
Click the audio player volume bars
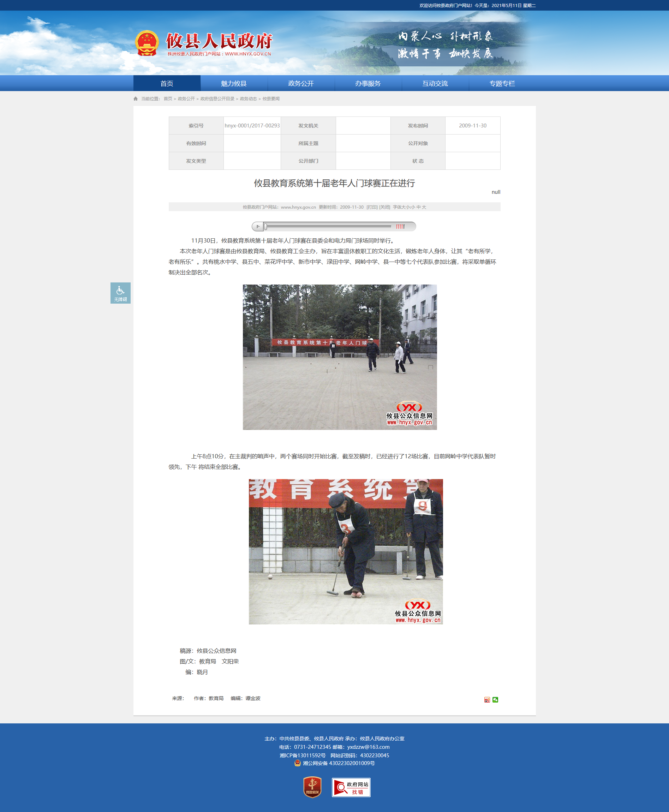click(x=400, y=227)
